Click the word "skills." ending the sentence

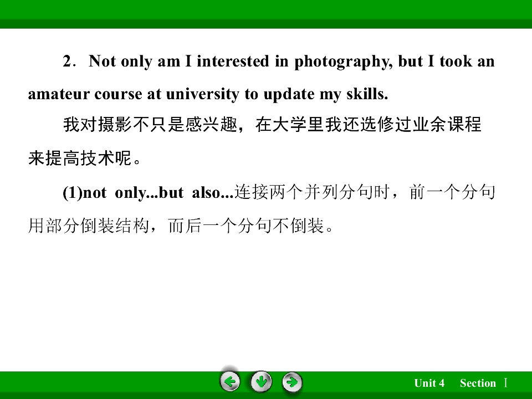367,94
